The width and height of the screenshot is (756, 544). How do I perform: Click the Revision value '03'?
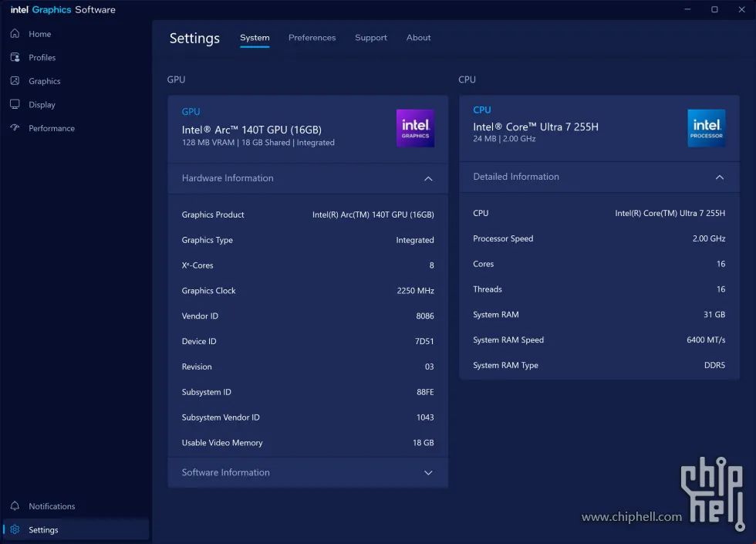[429, 367]
